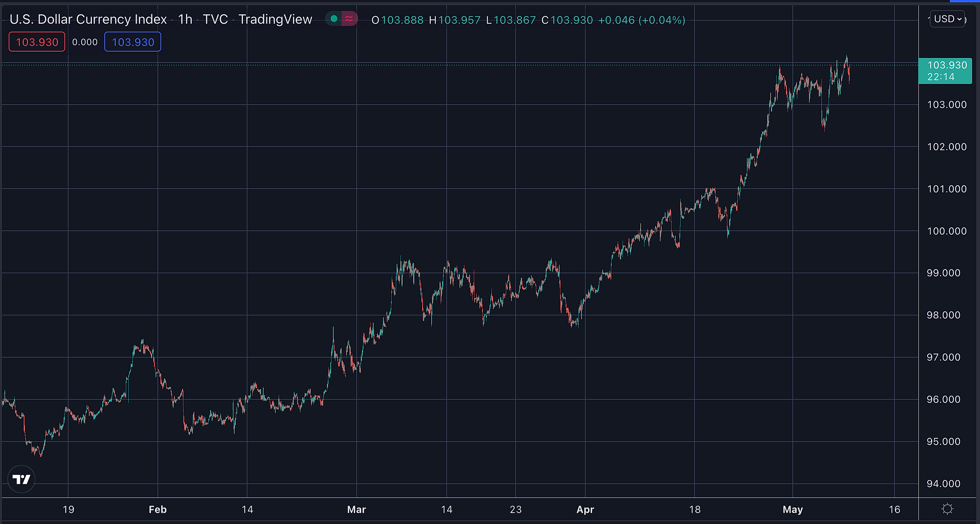Click the current price label 103.930 on axis
The width and height of the screenshot is (980, 524).
947,65
